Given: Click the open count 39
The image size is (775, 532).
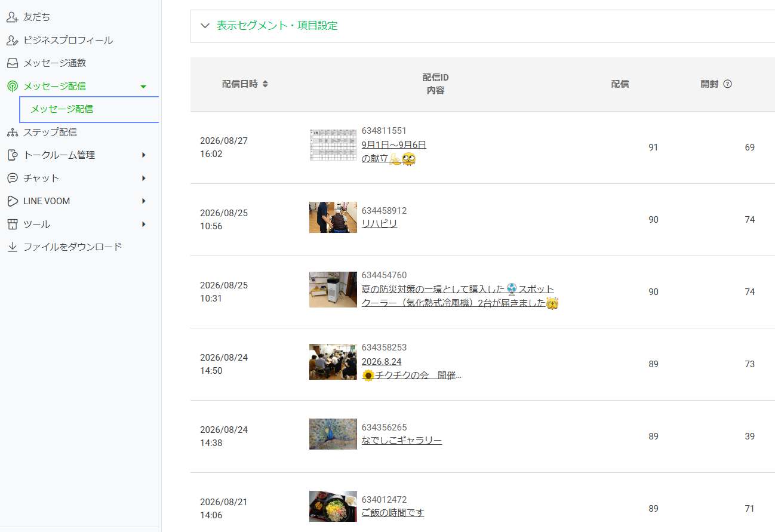Looking at the screenshot, I should (x=750, y=436).
